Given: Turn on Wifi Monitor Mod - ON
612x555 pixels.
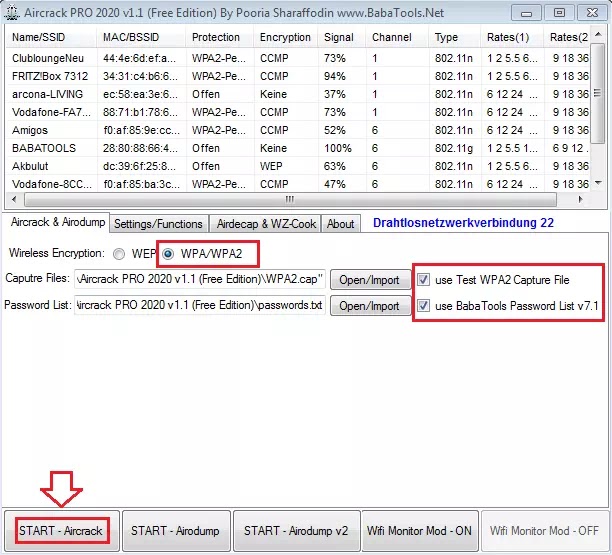Looking at the screenshot, I should (x=420, y=530).
